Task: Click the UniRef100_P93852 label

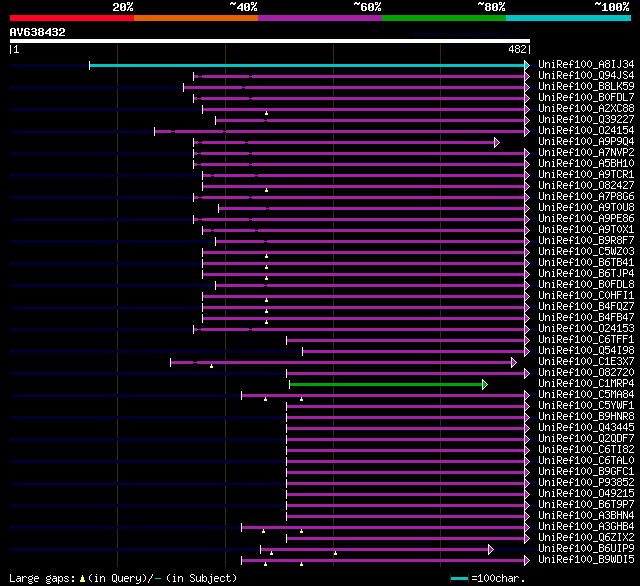Action: click(x=586, y=483)
